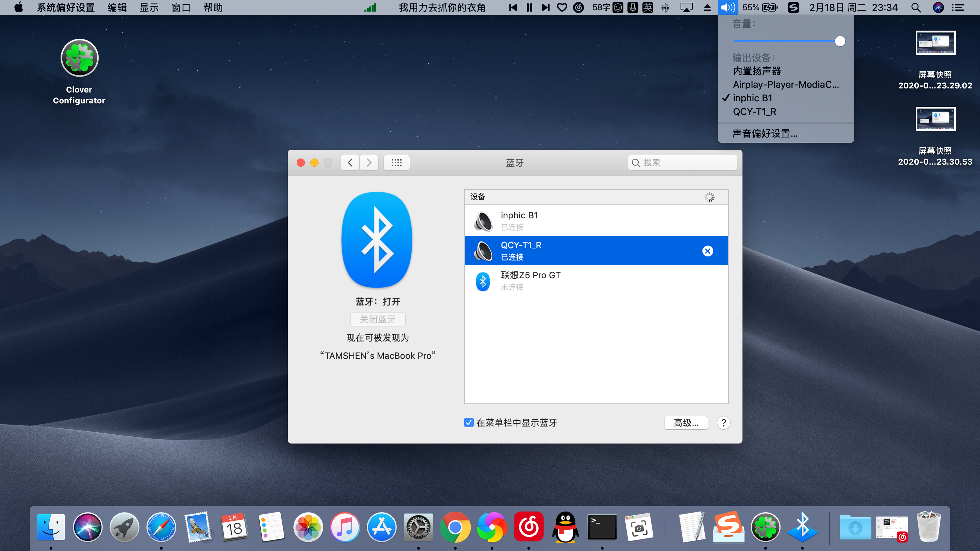Disconnect QCY-T1_R with the remove icon
The width and height of the screenshot is (980, 551).
pyautogui.click(x=707, y=251)
